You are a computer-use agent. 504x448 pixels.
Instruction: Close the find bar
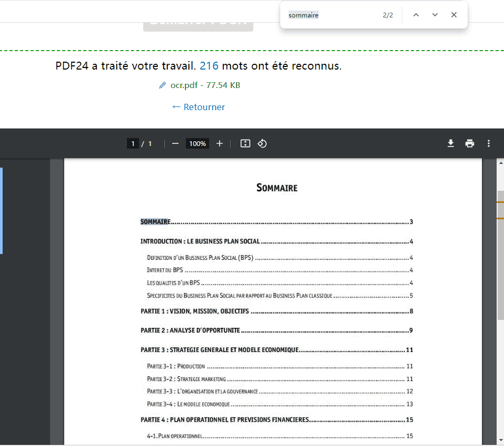(x=454, y=15)
